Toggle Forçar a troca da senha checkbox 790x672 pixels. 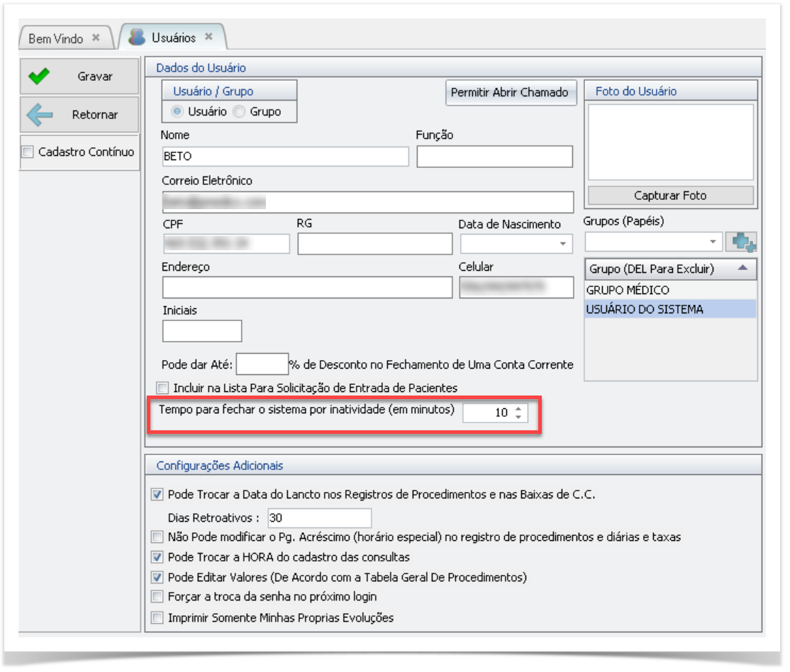[x=157, y=596]
